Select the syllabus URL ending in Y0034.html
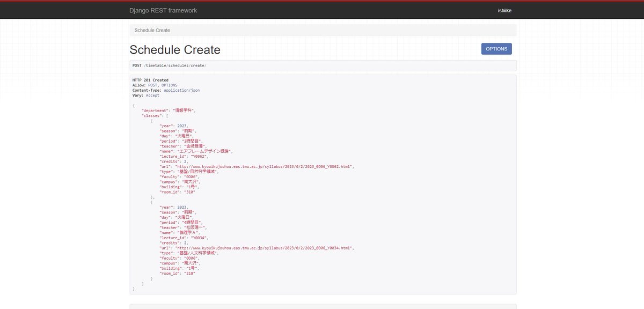Screen dimensions: 644x309 [264, 248]
